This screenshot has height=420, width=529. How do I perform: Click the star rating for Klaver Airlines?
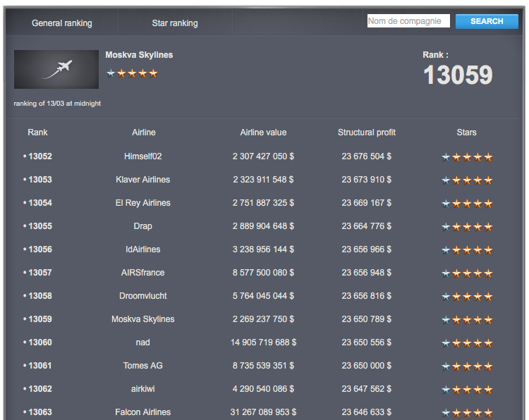coord(466,180)
